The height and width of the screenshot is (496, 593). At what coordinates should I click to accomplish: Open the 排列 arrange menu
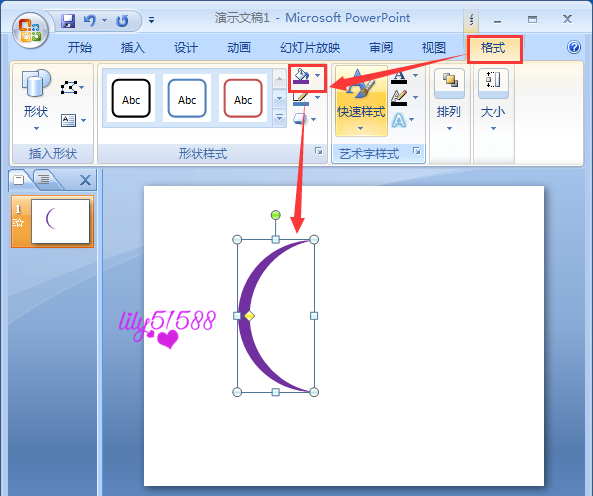[x=449, y=100]
